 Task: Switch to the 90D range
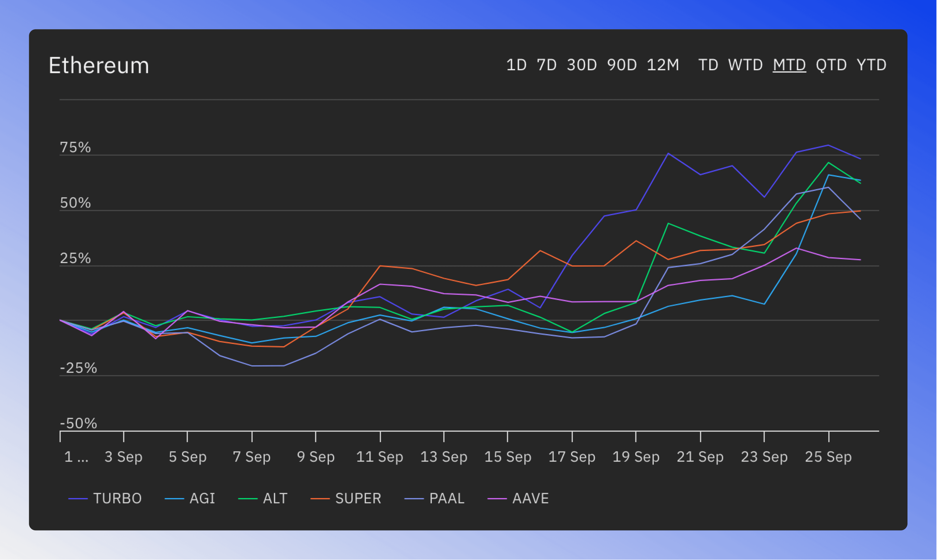[622, 65]
